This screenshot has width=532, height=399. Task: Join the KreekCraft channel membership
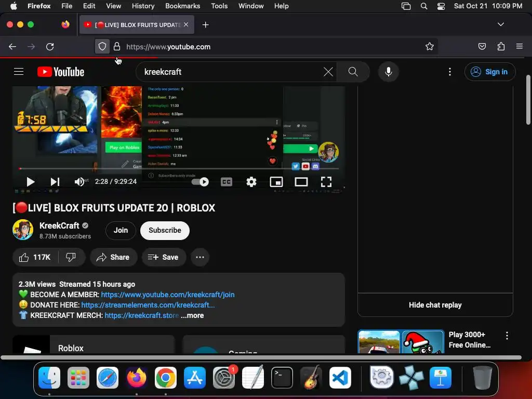pyautogui.click(x=121, y=230)
